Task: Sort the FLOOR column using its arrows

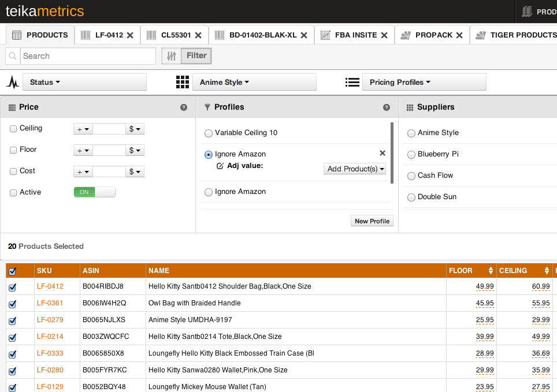Action: click(x=490, y=270)
